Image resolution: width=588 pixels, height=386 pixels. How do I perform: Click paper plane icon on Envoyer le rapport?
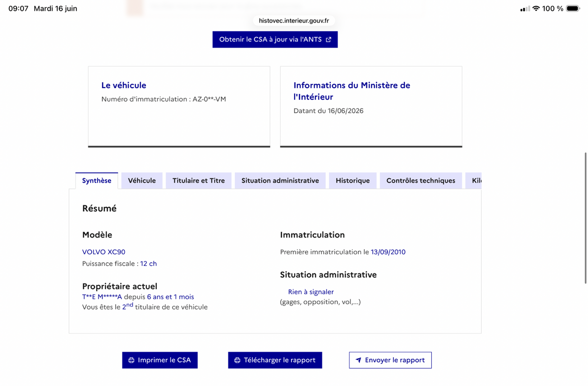(x=358, y=360)
